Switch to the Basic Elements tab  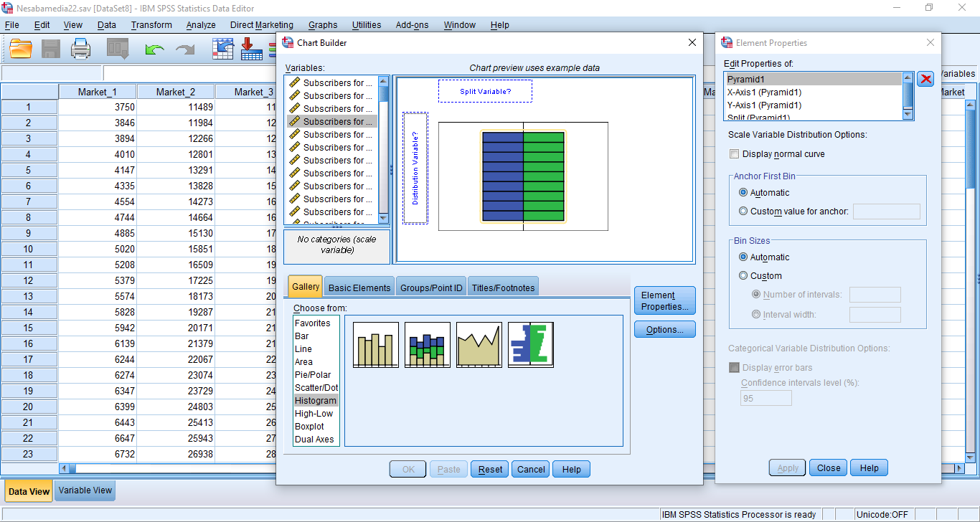(359, 288)
